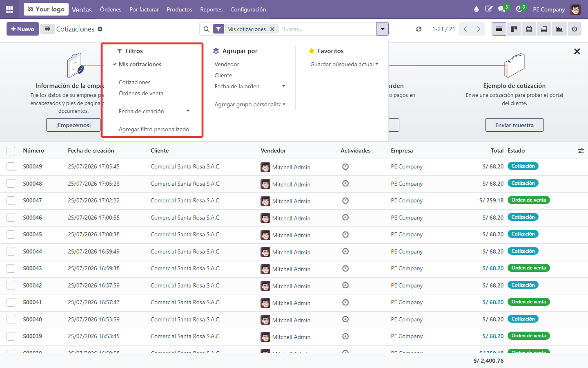Open the conversations messages icon

pos(502,9)
